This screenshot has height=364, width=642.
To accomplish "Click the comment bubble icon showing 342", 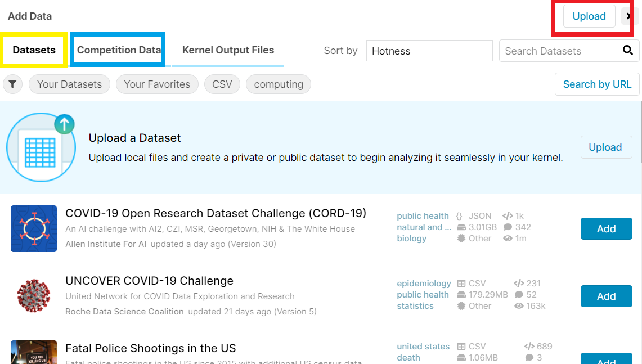I will [509, 227].
